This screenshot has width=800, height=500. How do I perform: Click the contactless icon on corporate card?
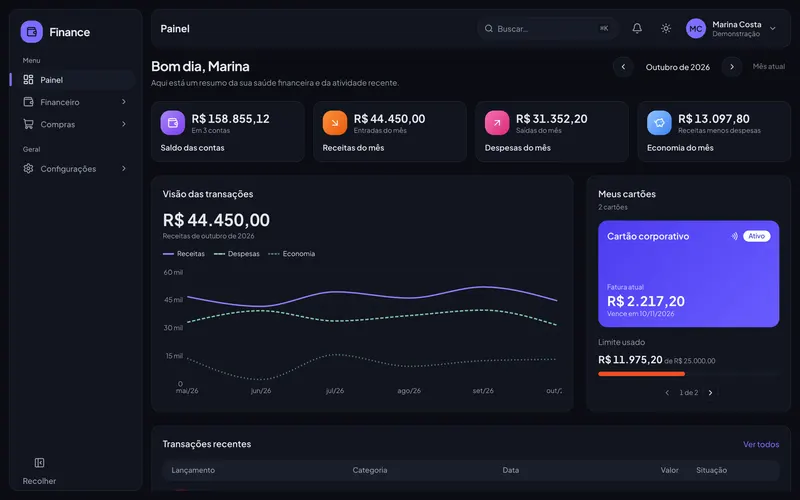pyautogui.click(x=734, y=236)
